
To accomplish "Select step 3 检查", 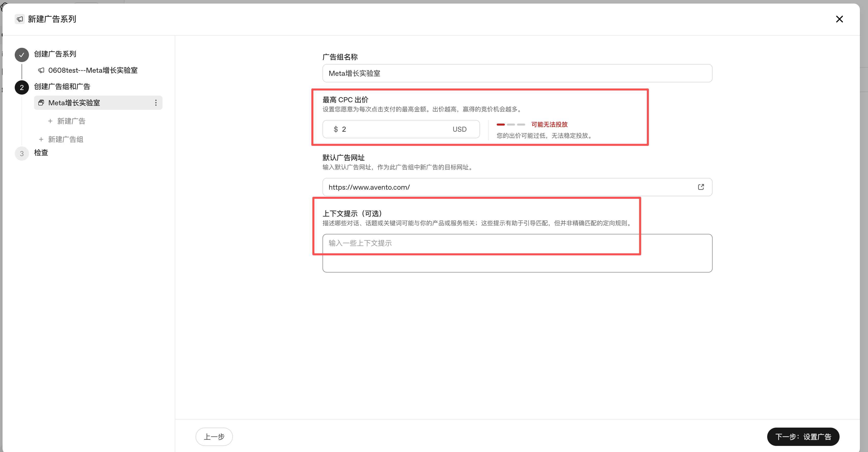I will point(41,153).
